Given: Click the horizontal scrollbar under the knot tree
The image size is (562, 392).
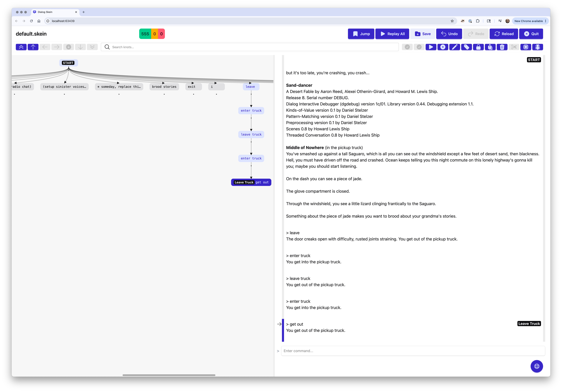Looking at the screenshot, I should pyautogui.click(x=169, y=375).
